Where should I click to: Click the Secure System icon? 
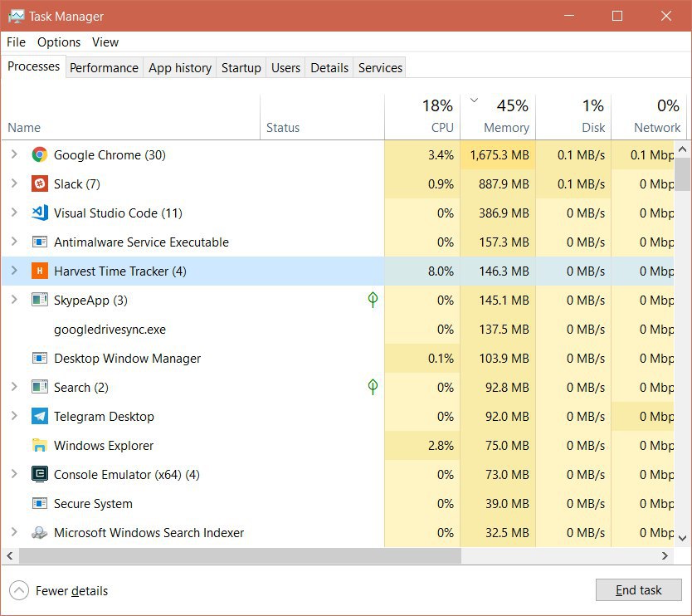coord(40,503)
